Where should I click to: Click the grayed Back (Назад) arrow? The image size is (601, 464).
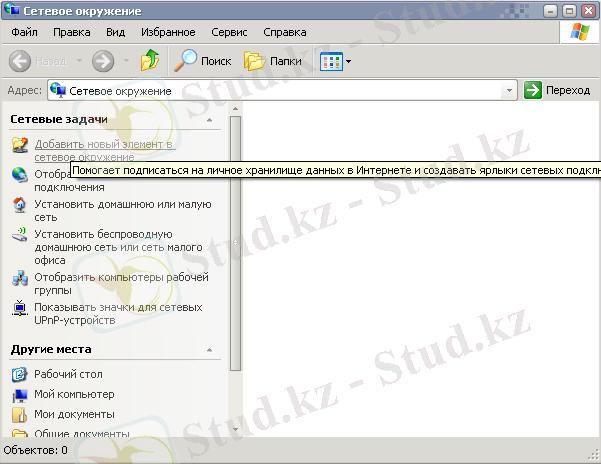pyautogui.click(x=20, y=61)
